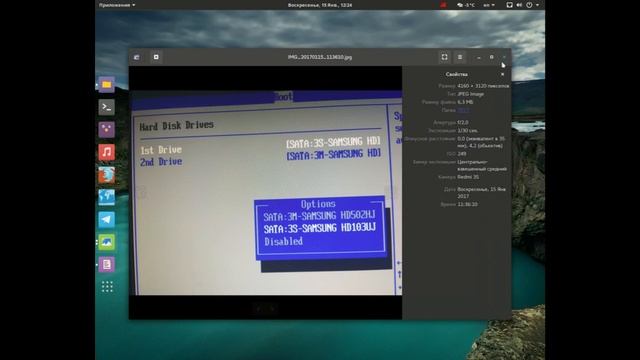Click the first icon in the viewer header bar

pos(137,57)
